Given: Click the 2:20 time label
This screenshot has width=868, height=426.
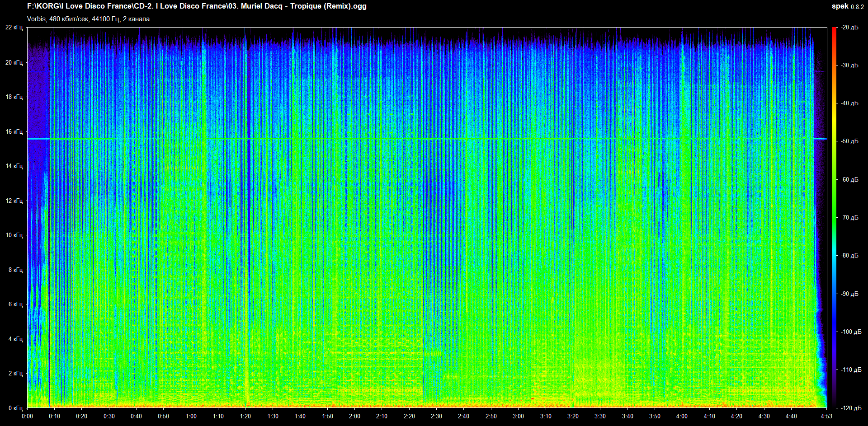Looking at the screenshot, I should click(409, 416).
